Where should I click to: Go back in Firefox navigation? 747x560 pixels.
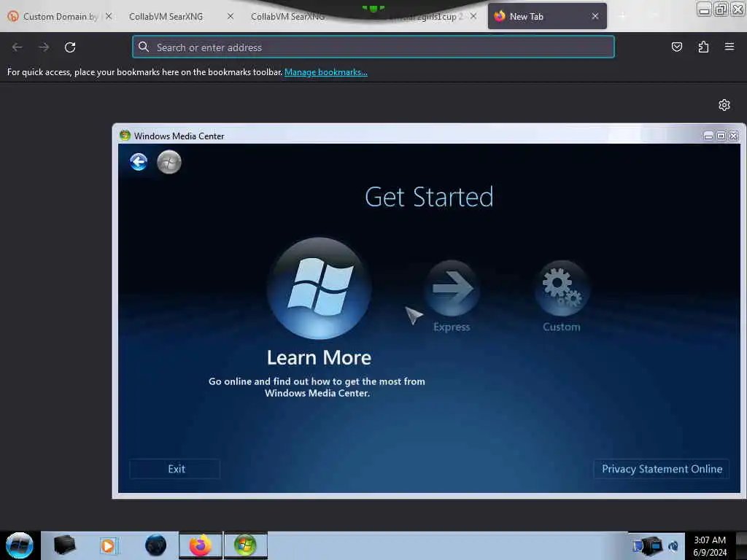(18, 47)
